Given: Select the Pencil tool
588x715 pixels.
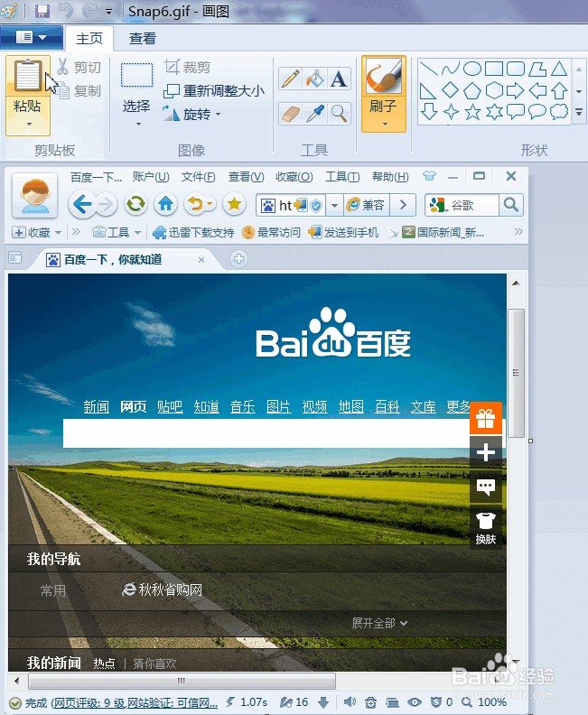Looking at the screenshot, I should point(291,79).
